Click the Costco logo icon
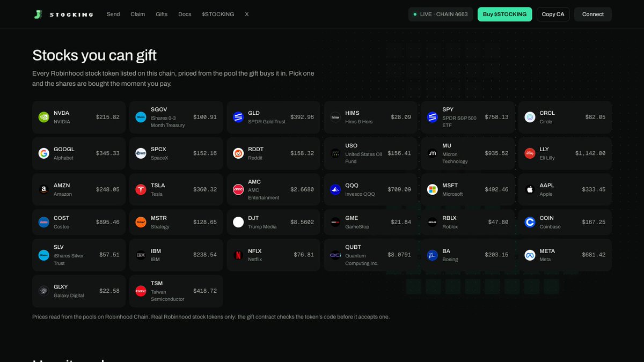This screenshot has width=644, height=362. point(43,222)
